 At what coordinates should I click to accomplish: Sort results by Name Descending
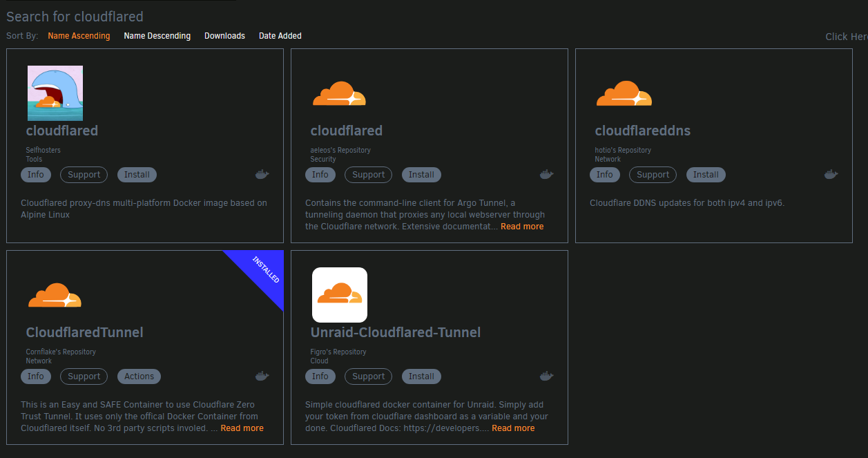pos(157,36)
